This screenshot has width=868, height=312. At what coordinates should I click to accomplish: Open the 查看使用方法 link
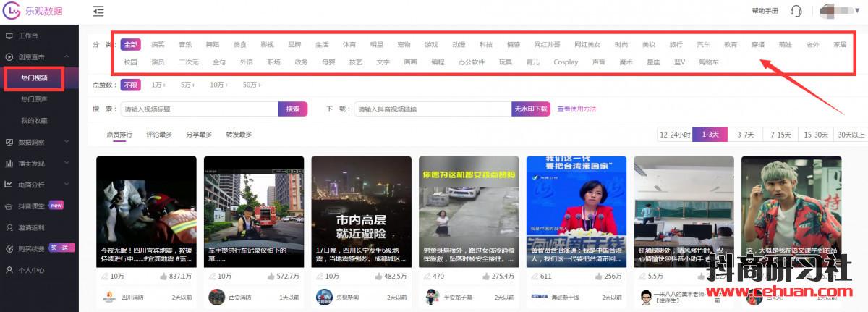[x=576, y=109]
